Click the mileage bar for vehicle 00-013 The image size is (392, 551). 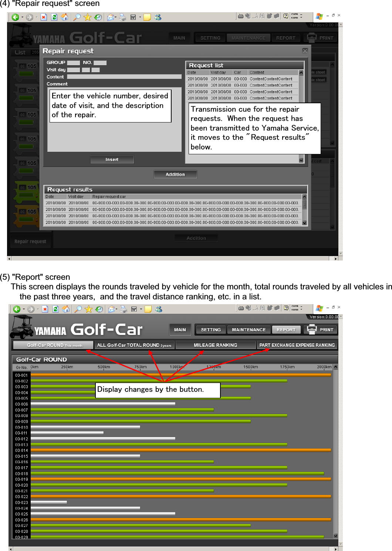148,443
